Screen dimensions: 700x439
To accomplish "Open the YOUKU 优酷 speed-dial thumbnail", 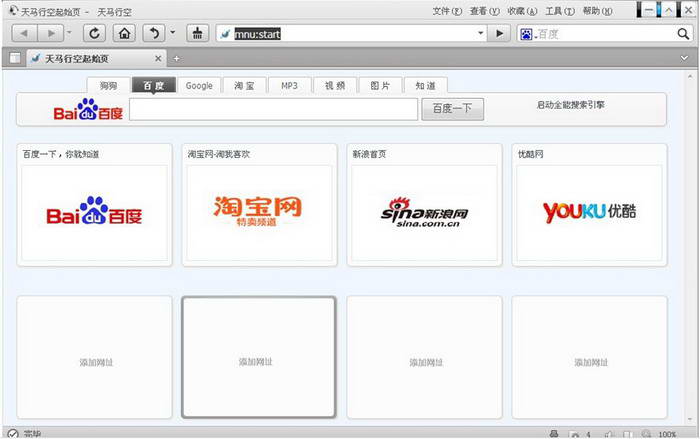I will [x=589, y=213].
